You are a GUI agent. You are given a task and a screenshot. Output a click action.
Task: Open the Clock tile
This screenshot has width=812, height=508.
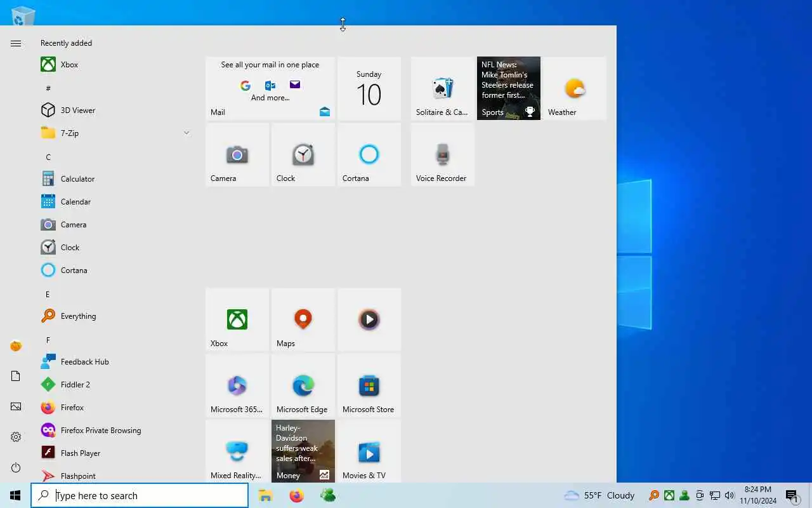click(x=303, y=154)
